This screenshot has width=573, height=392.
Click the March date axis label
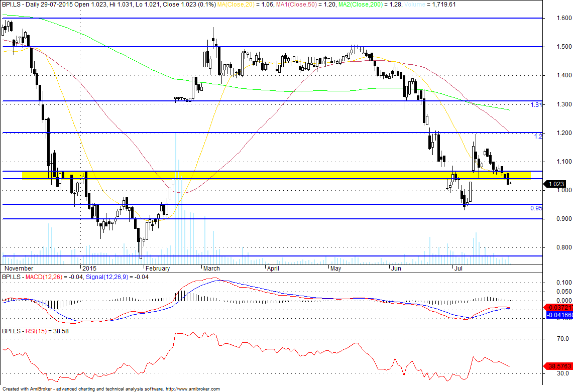[211, 269]
